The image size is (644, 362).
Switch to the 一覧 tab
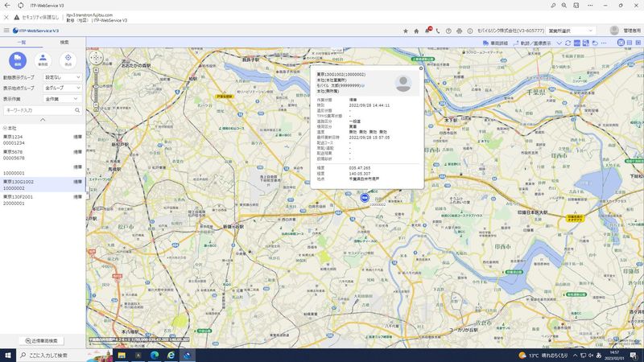point(22,42)
